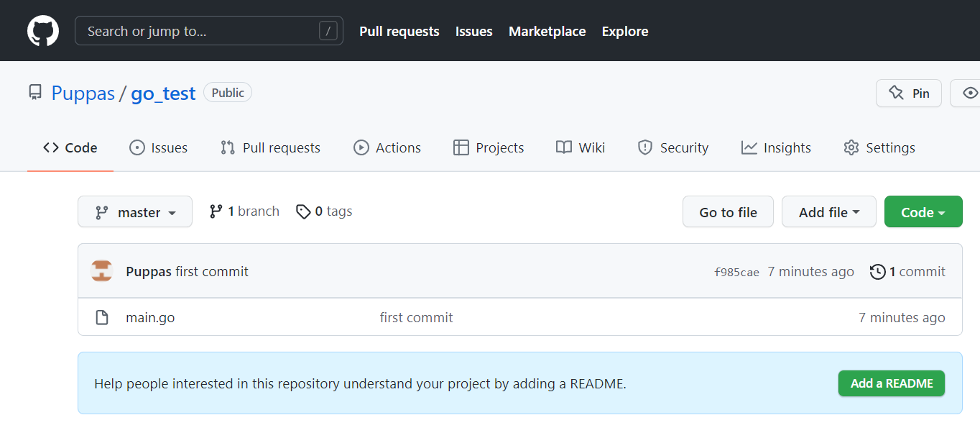Open Explore from the header
The width and height of the screenshot is (980, 438).
[x=625, y=31]
